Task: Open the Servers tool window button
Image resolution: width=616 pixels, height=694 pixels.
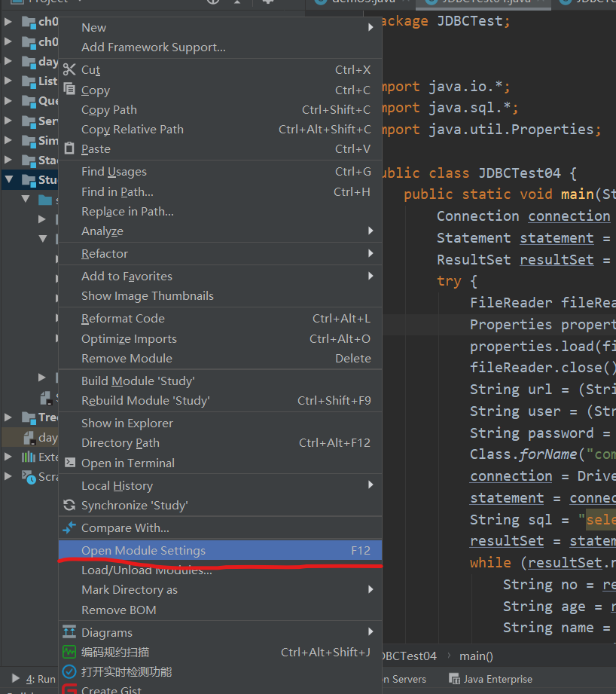Action: point(404,679)
